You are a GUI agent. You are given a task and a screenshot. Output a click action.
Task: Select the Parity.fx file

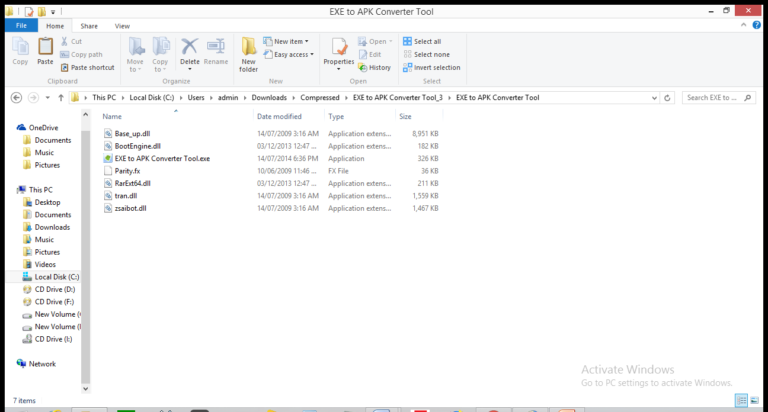click(x=127, y=171)
